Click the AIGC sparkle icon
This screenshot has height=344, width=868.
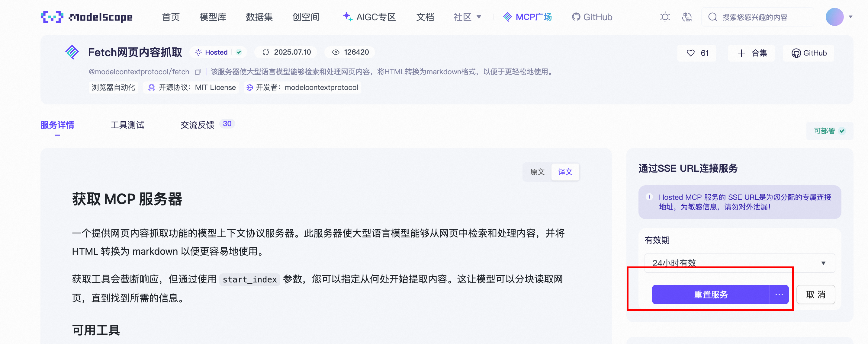347,17
